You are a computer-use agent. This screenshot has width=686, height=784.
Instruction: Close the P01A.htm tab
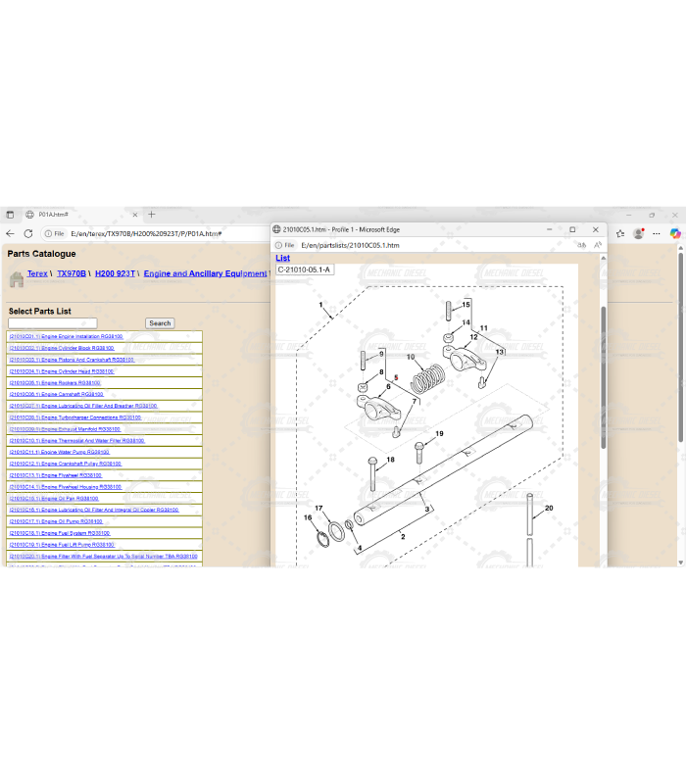click(135, 214)
